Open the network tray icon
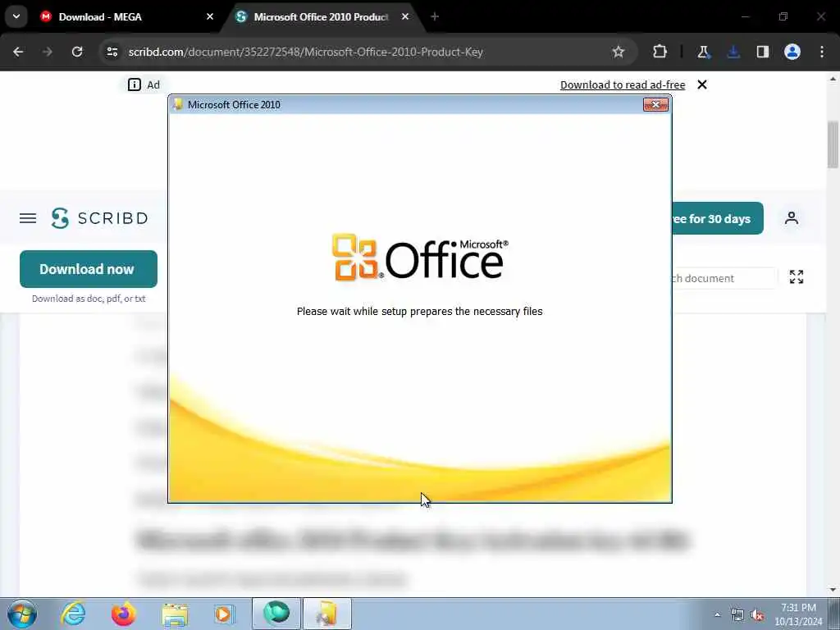Screen dimensions: 840x630 click(x=737, y=615)
